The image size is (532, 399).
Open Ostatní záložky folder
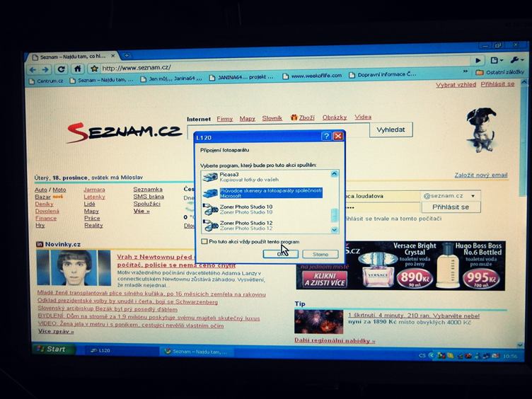click(500, 72)
